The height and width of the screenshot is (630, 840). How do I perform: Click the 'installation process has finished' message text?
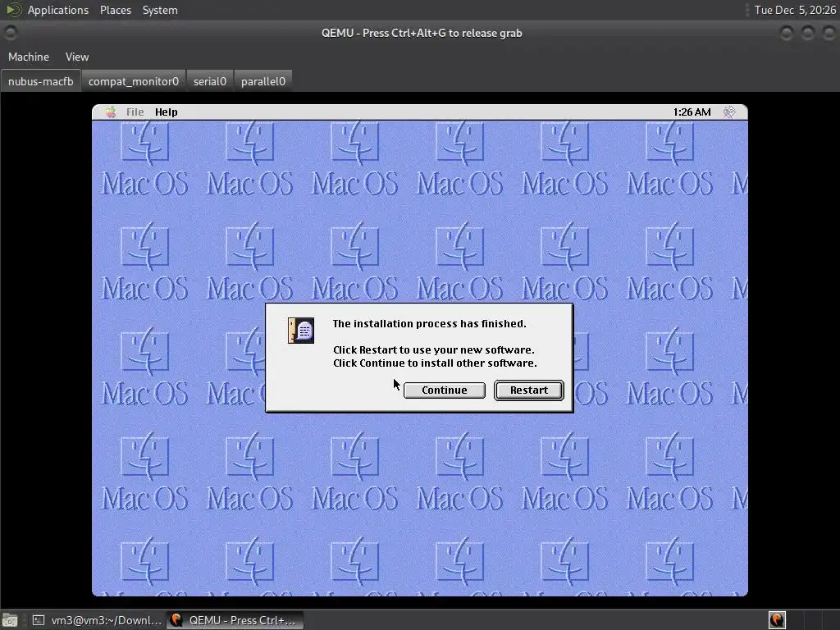429,323
